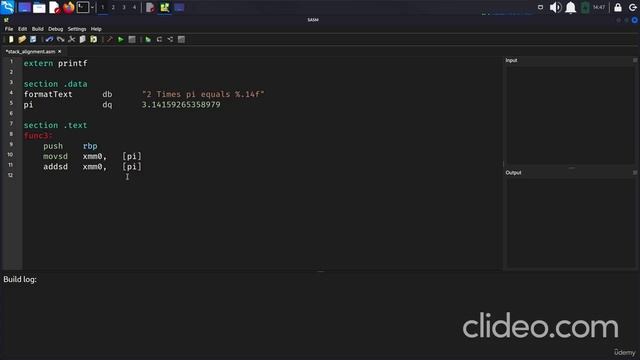
Task: Open the terminal emulator from the taskbar
Action: click(x=83, y=7)
